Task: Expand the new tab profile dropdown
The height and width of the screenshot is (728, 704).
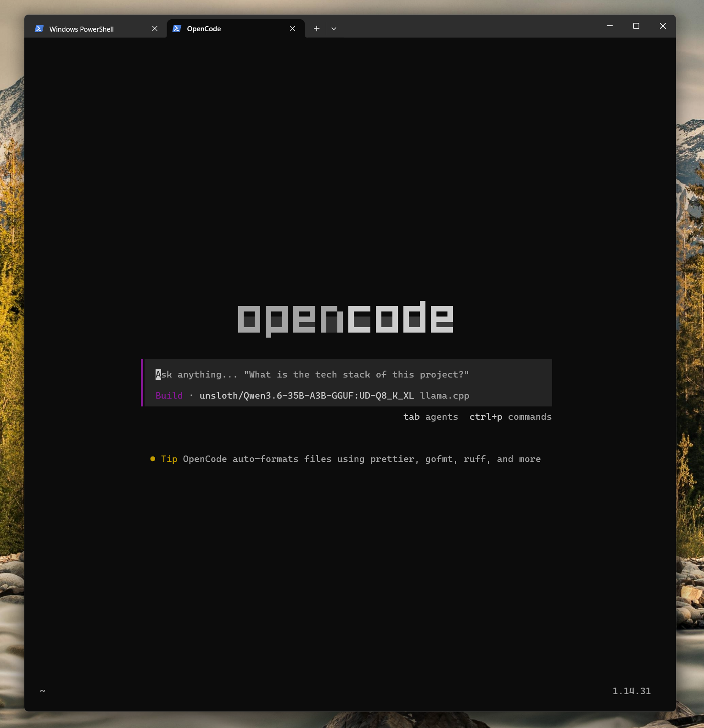Action: 334,28
